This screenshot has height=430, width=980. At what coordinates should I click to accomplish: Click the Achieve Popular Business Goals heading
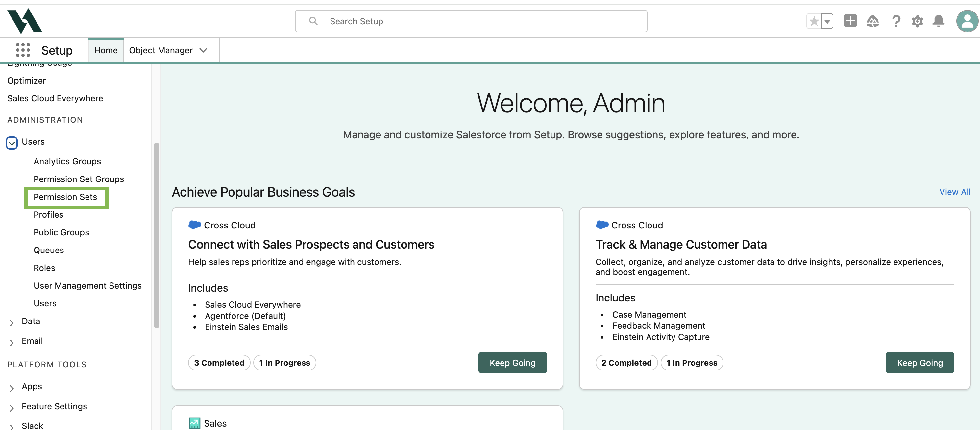click(263, 192)
